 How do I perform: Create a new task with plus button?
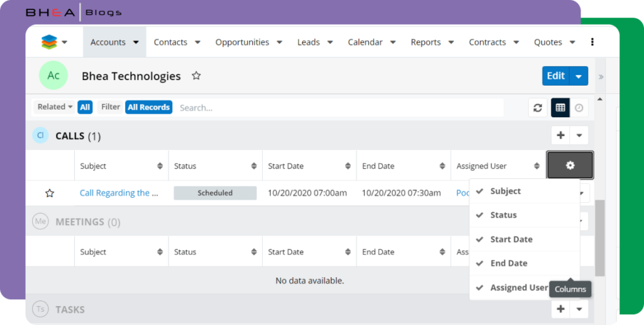point(560,309)
